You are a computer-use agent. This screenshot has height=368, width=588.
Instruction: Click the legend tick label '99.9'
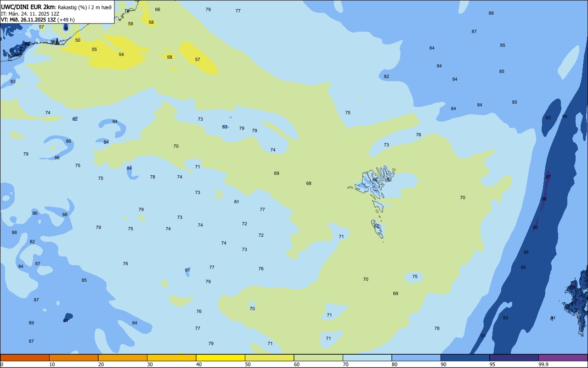click(x=543, y=364)
